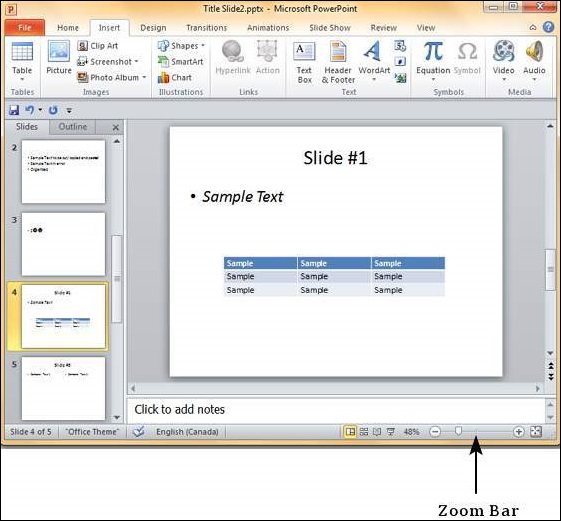Go to next slide double-arrow button
561x521 pixels.
pyautogui.click(x=551, y=377)
